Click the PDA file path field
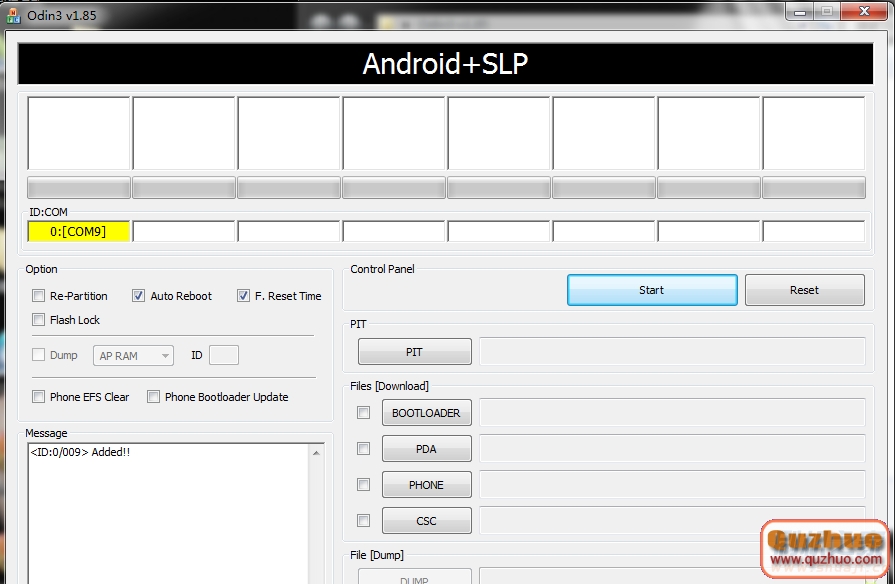Screen dimensions: 895x584 pyautogui.click(x=672, y=449)
